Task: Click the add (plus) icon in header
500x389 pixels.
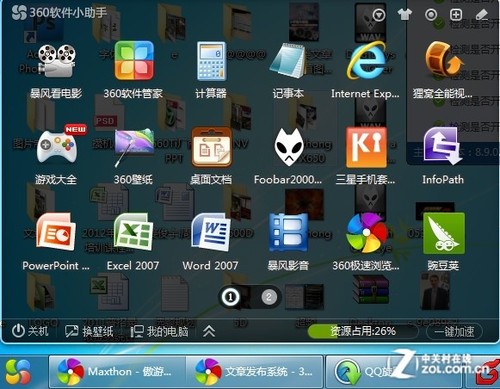Action: pyautogui.click(x=456, y=14)
